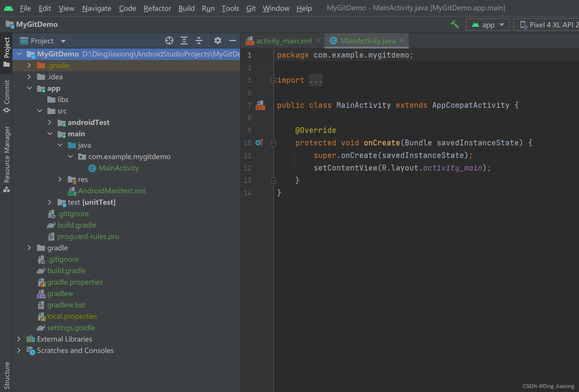Select settings.gradle file
The image size is (579, 392).
[x=71, y=328]
